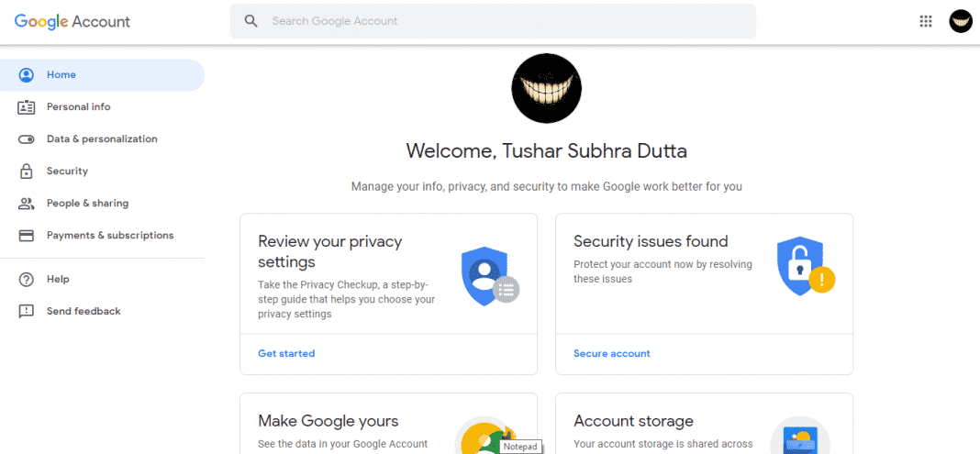Click the large profile picture above welcome
Image resolution: width=980 pixels, height=454 pixels.
point(546,88)
